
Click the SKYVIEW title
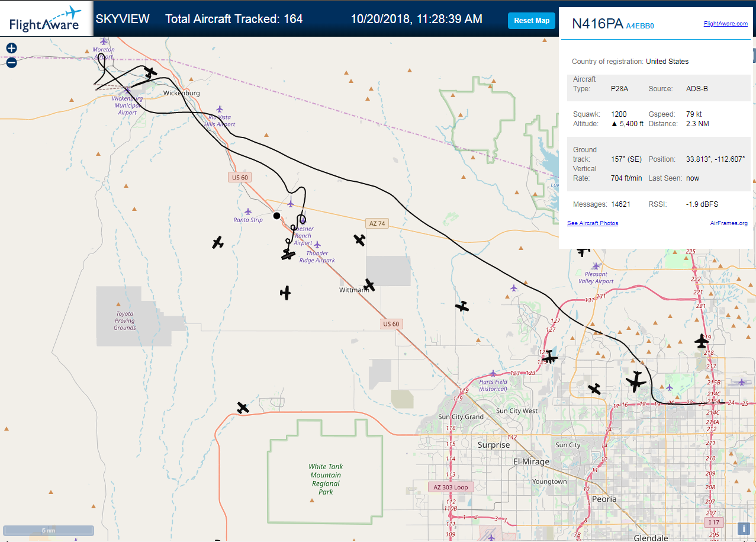click(123, 19)
